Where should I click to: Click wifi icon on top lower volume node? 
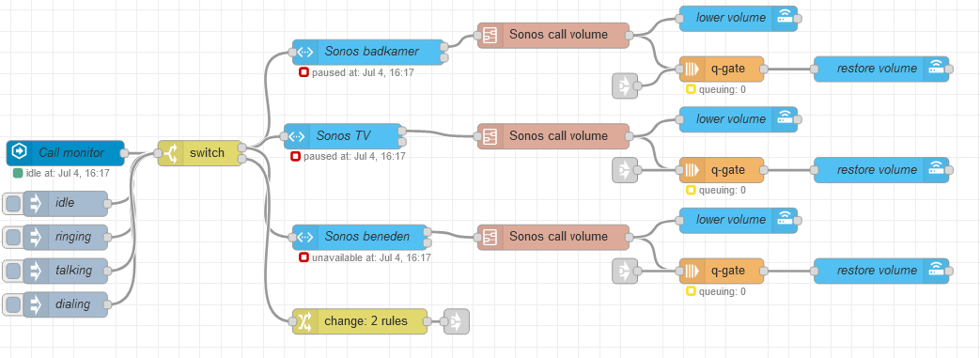pos(784,18)
